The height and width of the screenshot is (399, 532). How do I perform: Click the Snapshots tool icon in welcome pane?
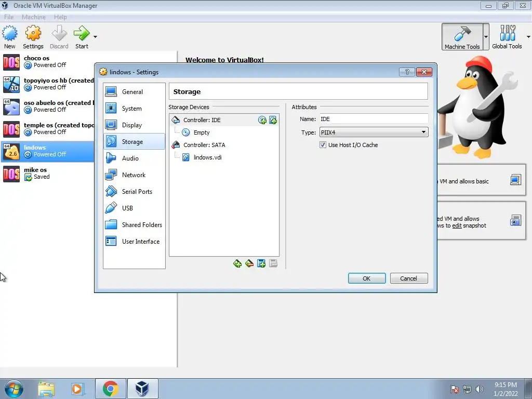point(515,220)
